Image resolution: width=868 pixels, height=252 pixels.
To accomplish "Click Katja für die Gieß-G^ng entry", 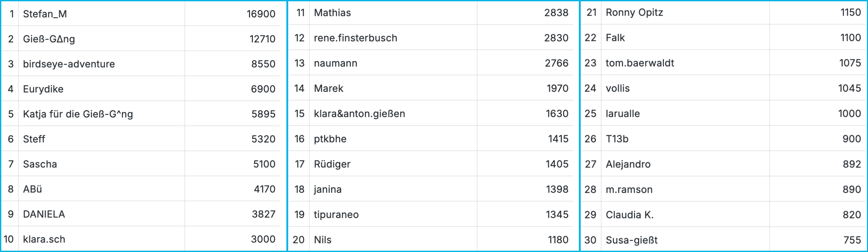I will (78, 114).
